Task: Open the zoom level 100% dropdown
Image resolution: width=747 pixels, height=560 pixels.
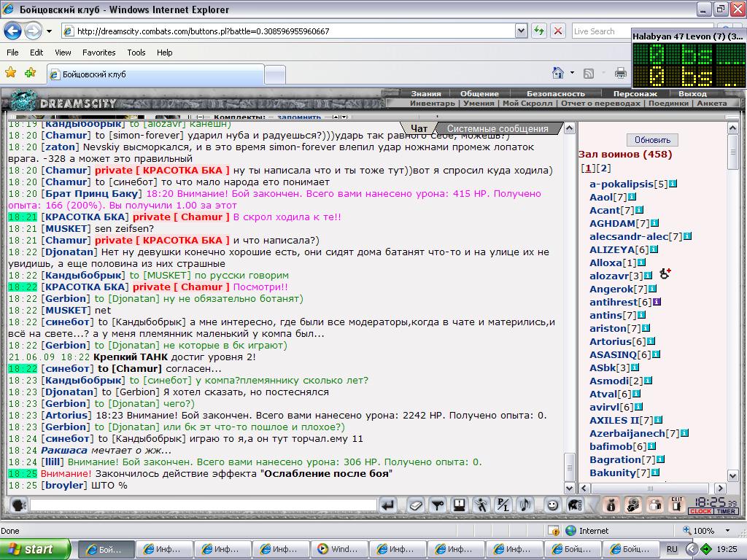Action: tap(727, 531)
